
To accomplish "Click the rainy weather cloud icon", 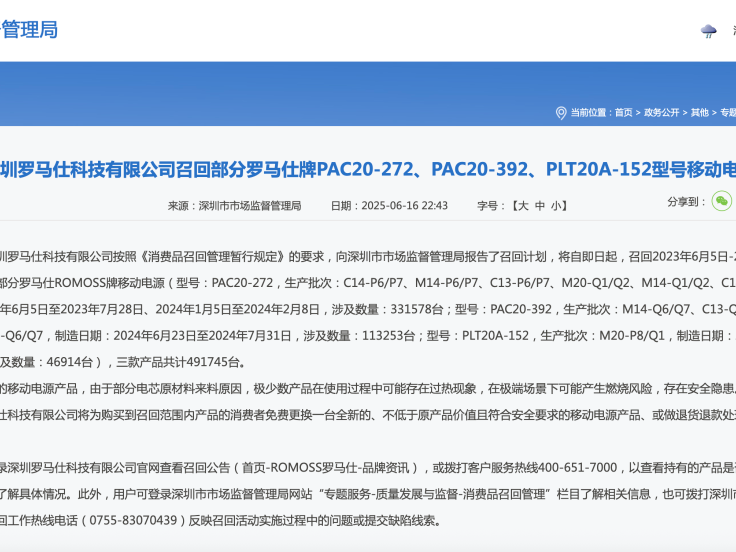I will 708,31.
